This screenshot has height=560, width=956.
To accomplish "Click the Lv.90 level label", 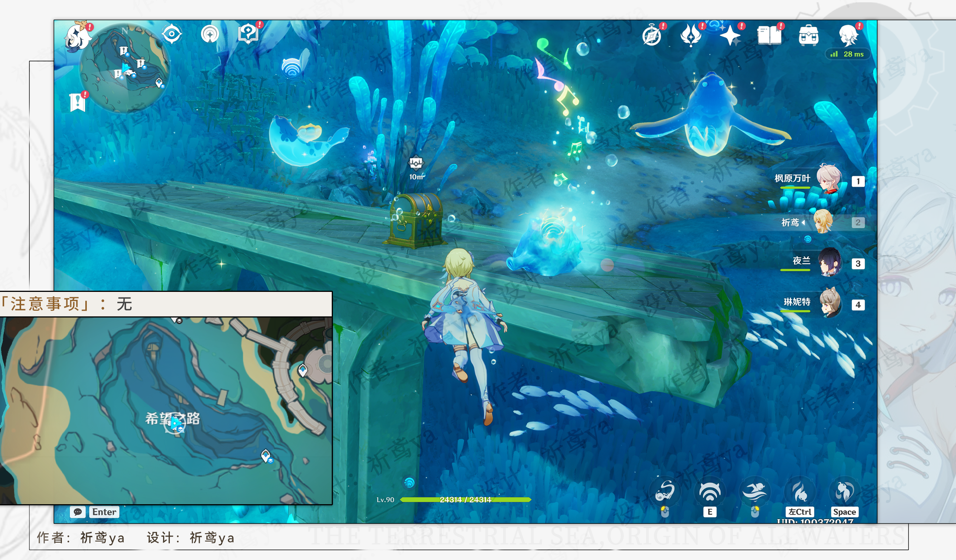I will tap(385, 500).
